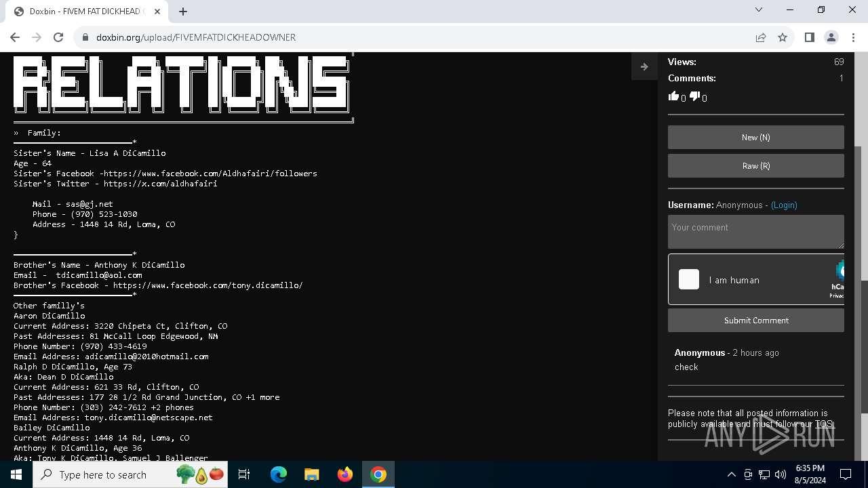
Task: Click the New (N) button
Action: 755,137
